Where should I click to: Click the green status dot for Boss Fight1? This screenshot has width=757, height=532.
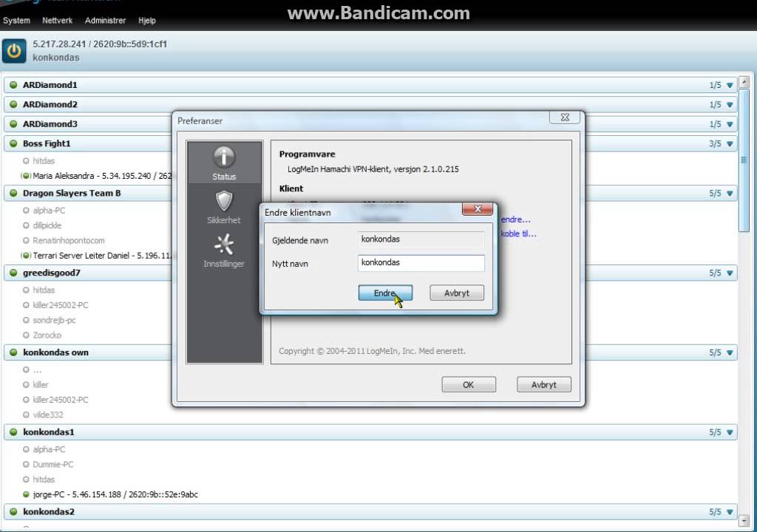pyautogui.click(x=13, y=143)
